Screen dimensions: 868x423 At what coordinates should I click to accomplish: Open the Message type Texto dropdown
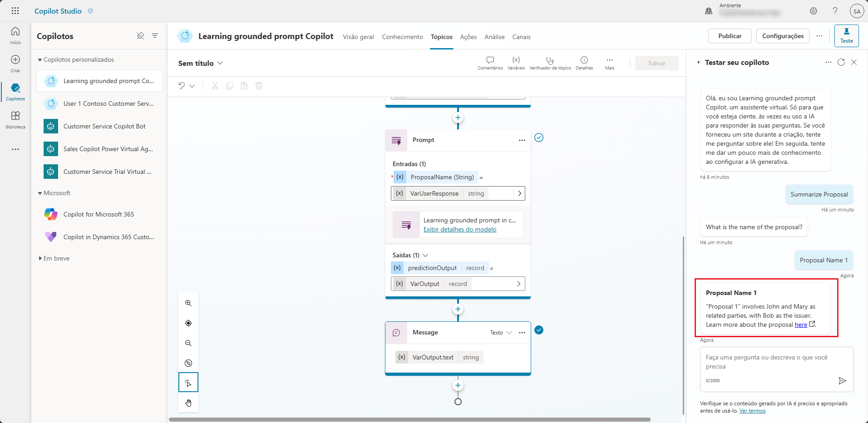tap(501, 333)
